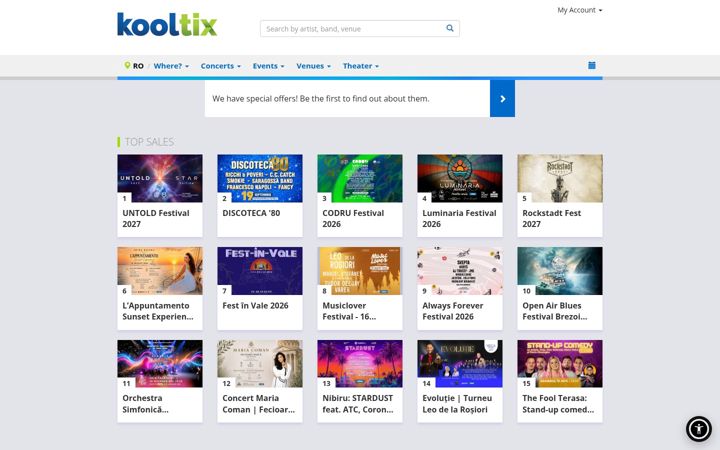This screenshot has height=450, width=720.
Task: Open Evoluție Turneu Leo de la Roșiori image
Action: tap(460, 364)
